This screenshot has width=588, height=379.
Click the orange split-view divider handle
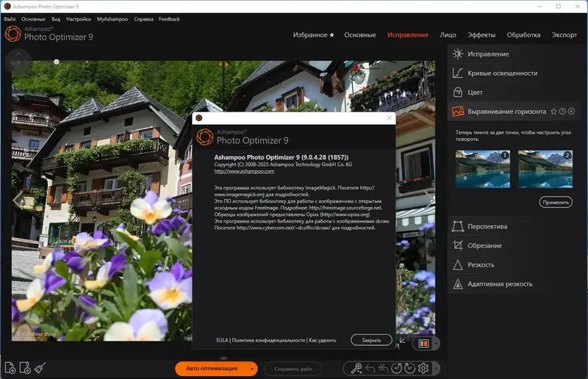tap(223, 64)
